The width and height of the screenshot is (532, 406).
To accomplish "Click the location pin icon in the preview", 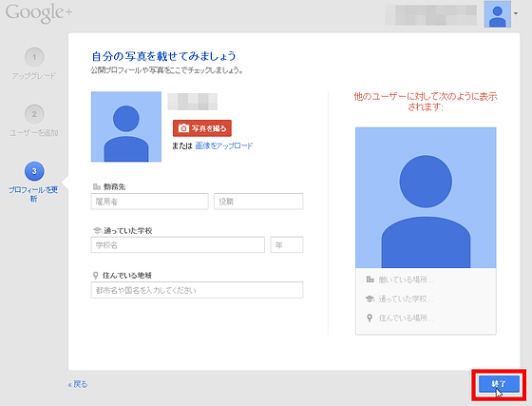I will (x=370, y=319).
